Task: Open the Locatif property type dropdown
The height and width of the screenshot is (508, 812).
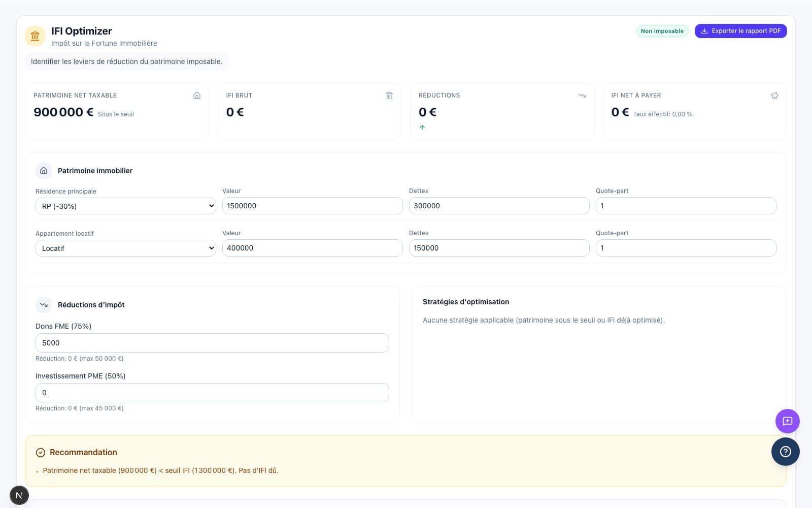Action: click(125, 248)
